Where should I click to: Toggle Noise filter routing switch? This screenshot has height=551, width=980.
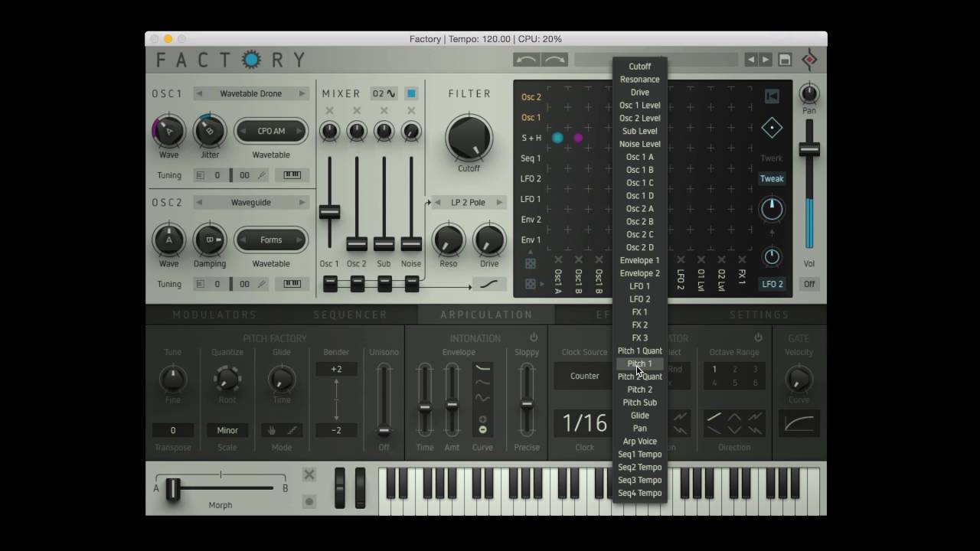point(411,284)
